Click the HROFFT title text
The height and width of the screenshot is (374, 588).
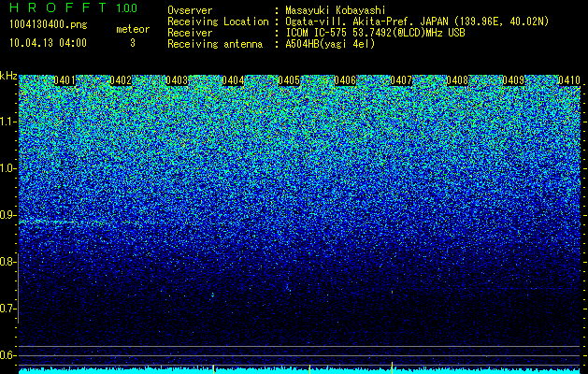pyautogui.click(x=58, y=7)
